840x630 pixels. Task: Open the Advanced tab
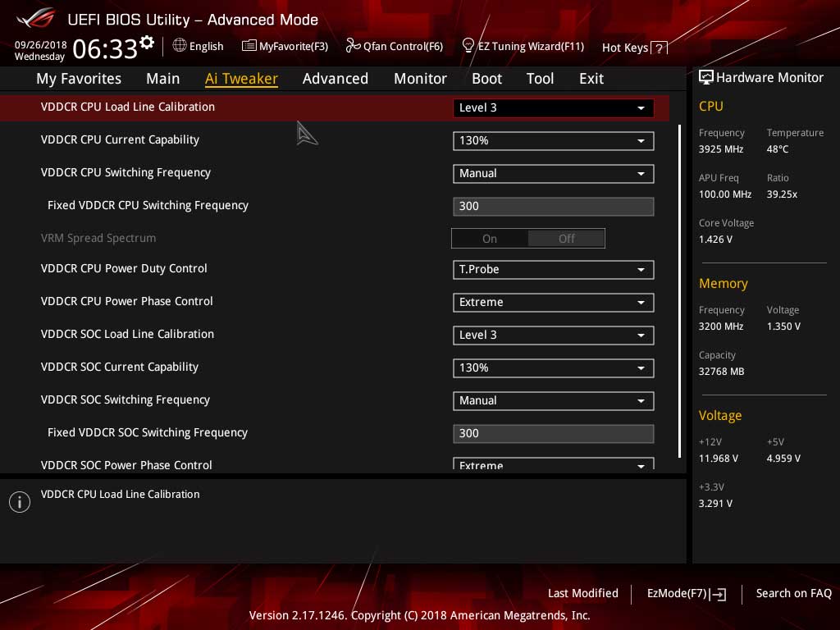click(x=336, y=79)
